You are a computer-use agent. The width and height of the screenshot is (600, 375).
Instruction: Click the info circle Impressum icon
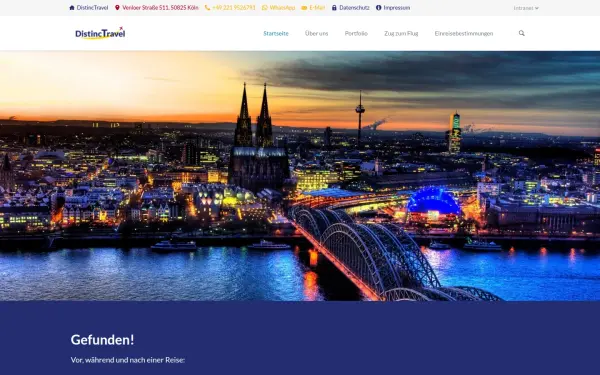click(378, 8)
